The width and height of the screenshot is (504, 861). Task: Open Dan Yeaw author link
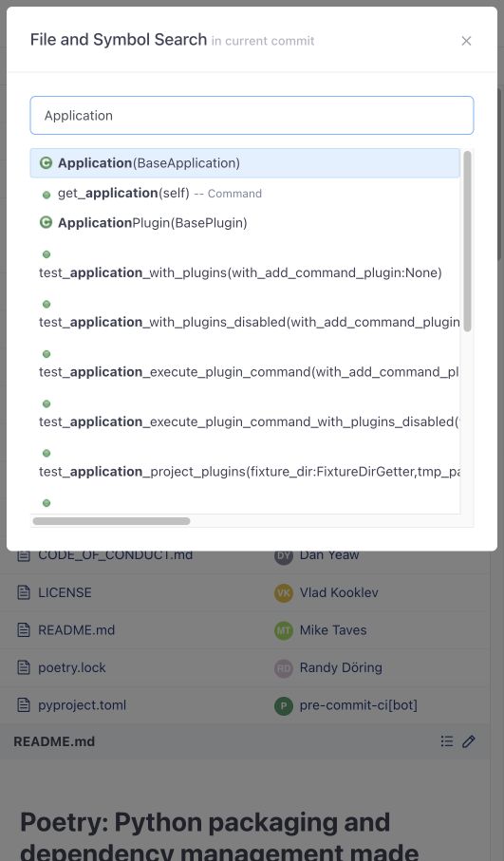(x=329, y=554)
